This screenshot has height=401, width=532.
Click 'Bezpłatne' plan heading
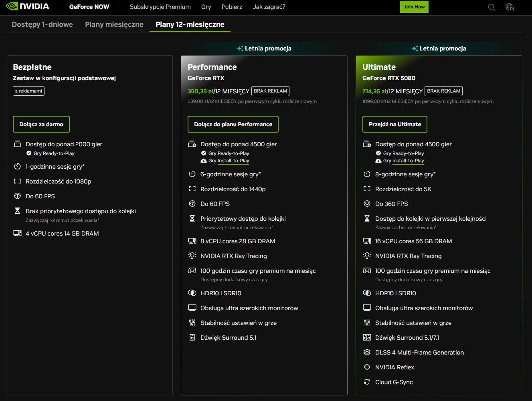tap(32, 67)
